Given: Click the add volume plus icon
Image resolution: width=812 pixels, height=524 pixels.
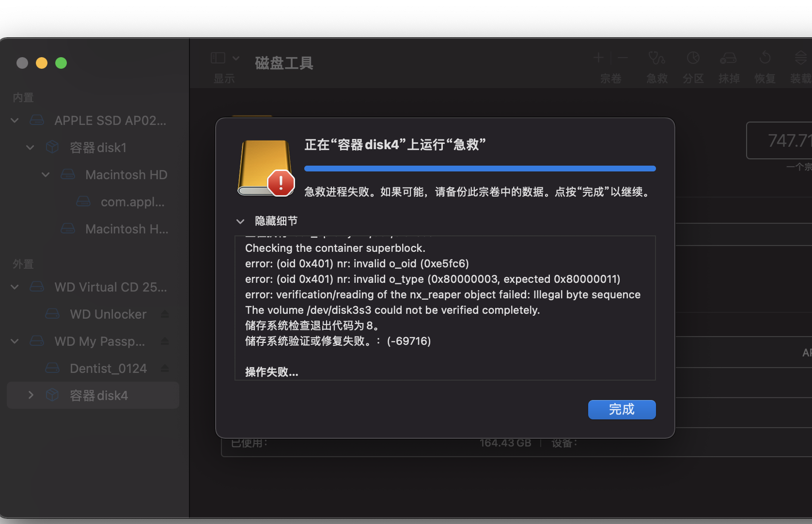Looking at the screenshot, I should (x=598, y=58).
